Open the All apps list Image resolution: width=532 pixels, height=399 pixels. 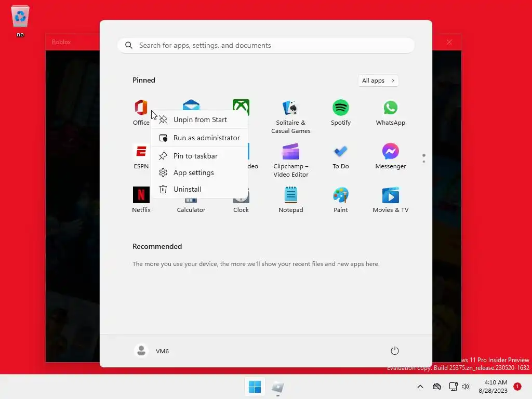[378, 81]
